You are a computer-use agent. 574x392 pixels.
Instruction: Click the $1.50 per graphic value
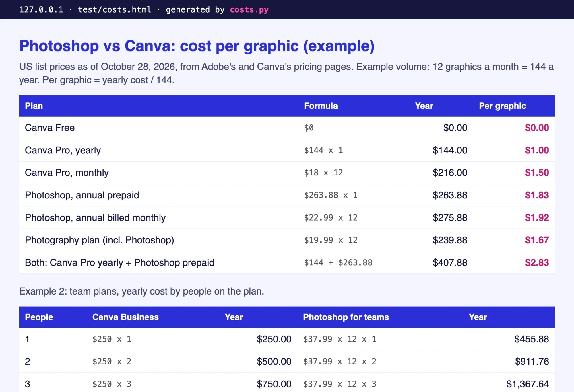(537, 173)
